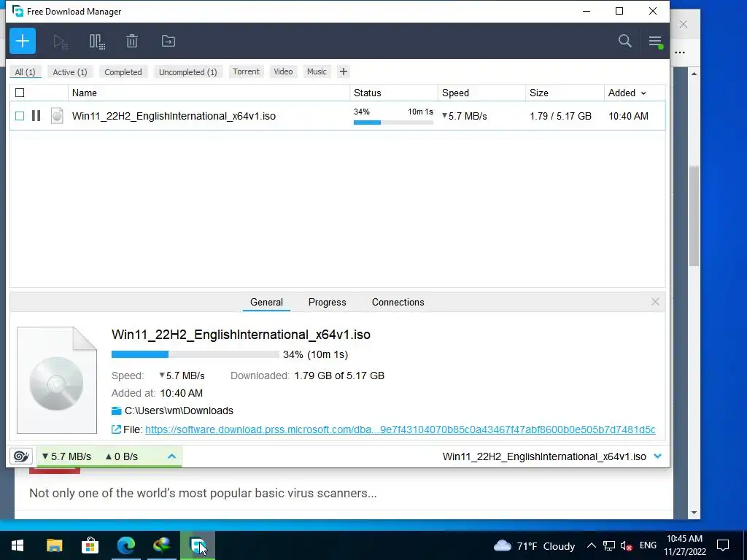Click the background browser scroll down arrow
Viewport: 747px width, 560px height.
pyautogui.click(x=694, y=513)
